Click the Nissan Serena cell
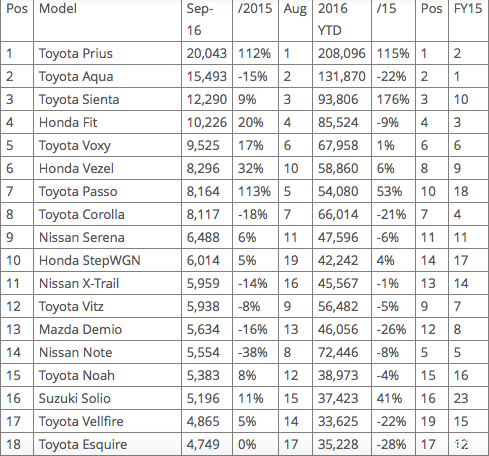This screenshot has height=456, width=489. 82,237
